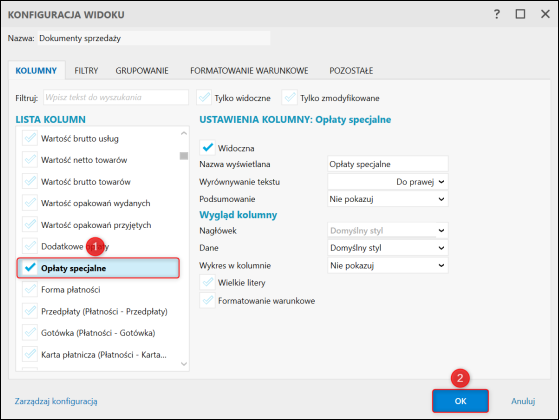This screenshot has height=420, width=559.
Task: Open the Zarządzaj konfiguracją link
Action: coord(56,401)
